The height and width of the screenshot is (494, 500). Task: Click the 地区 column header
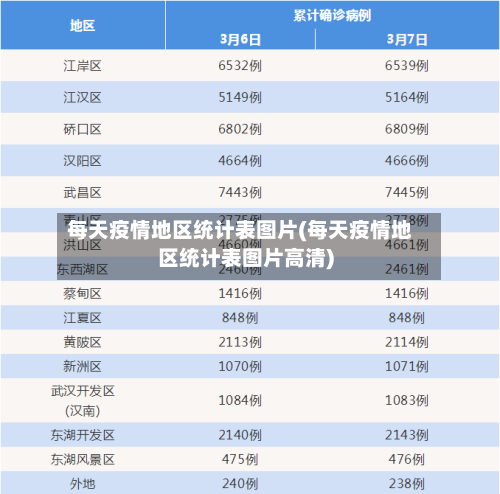point(82,25)
